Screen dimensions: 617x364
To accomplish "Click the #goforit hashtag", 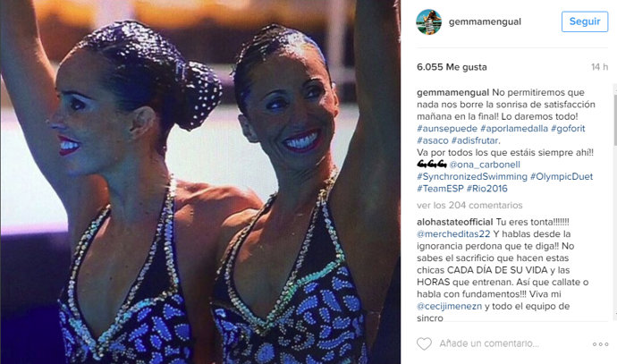I will click(568, 128).
